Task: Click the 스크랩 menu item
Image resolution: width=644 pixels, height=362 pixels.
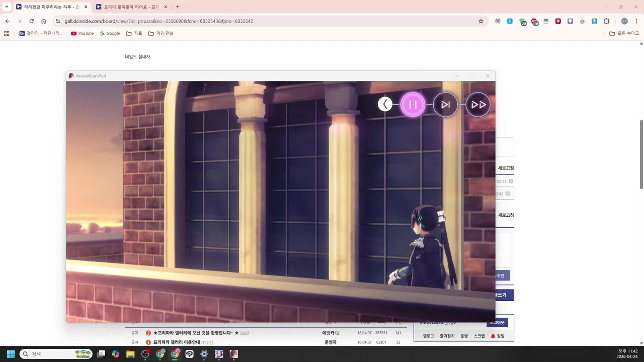Action: (479, 336)
